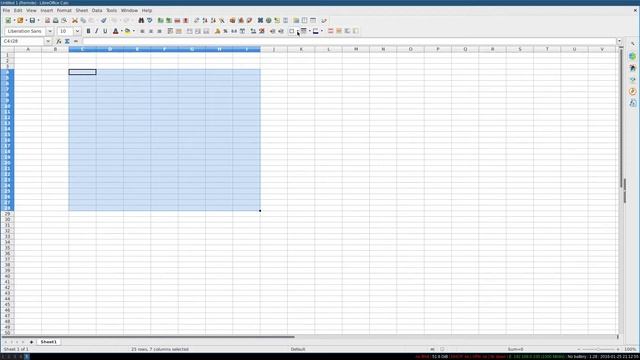
Task: Click the Find & Replace binoculars icon
Action: click(141, 20)
